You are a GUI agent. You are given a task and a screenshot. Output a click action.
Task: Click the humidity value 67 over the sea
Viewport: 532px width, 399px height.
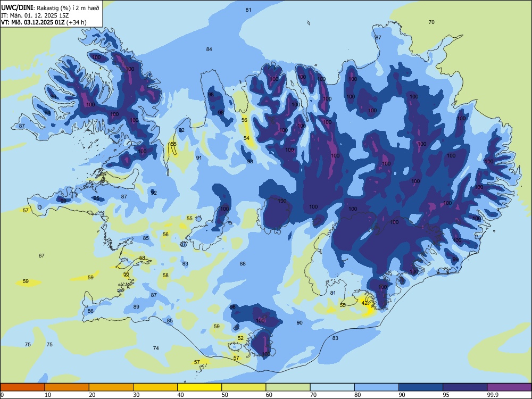point(41,255)
